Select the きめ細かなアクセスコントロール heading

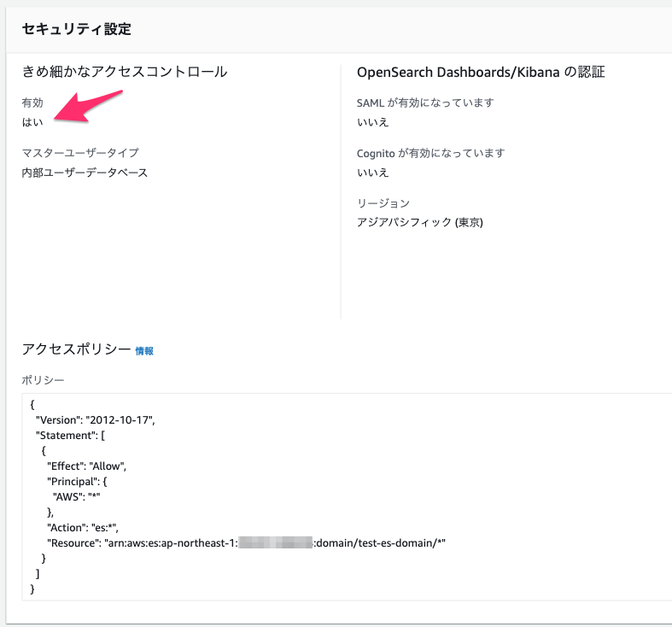(125, 72)
